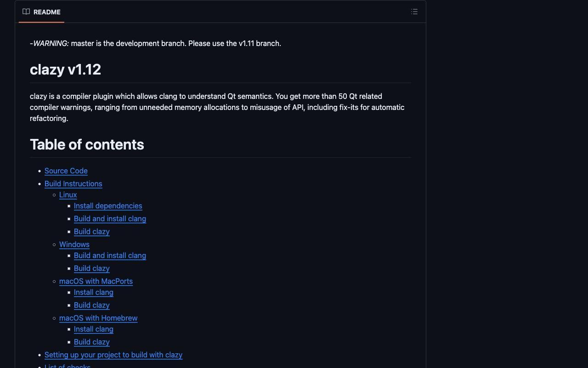The height and width of the screenshot is (368, 588).
Task: Open Install clang under Homebrew
Action: (94, 329)
